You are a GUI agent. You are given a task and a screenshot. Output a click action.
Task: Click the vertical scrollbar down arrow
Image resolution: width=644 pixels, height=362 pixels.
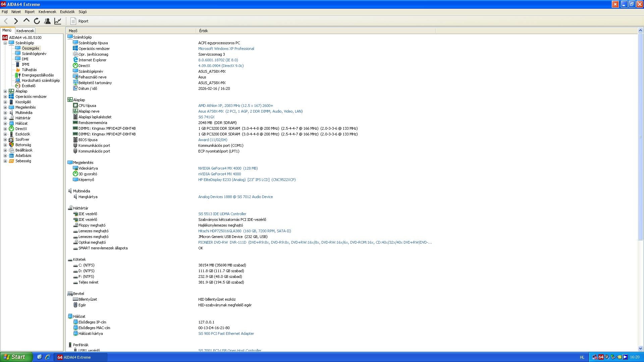tap(640, 348)
